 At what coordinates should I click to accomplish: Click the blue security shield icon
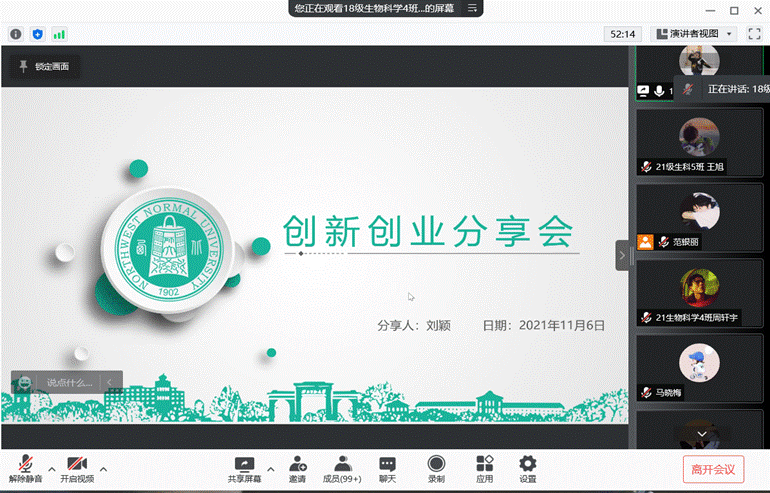pos(38,34)
